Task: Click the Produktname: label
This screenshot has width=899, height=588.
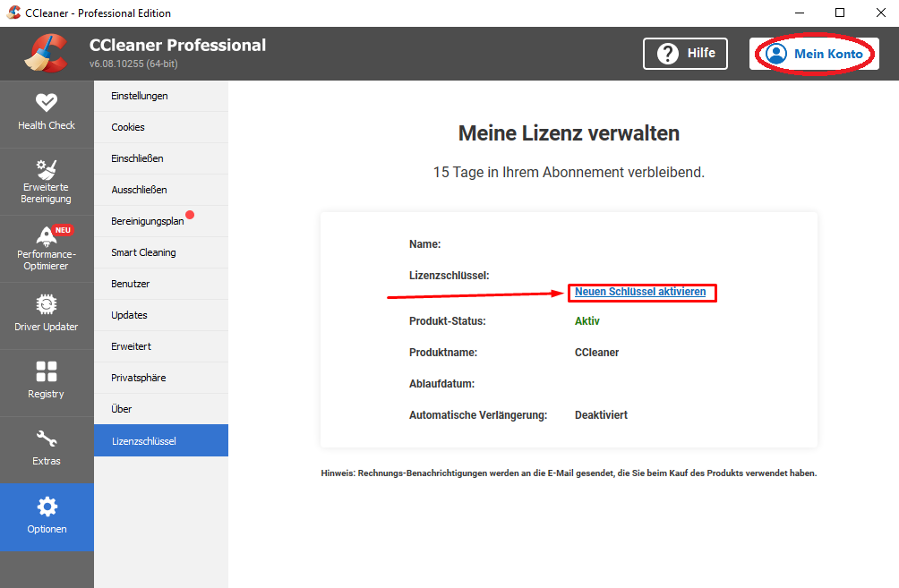Action: 443,353
